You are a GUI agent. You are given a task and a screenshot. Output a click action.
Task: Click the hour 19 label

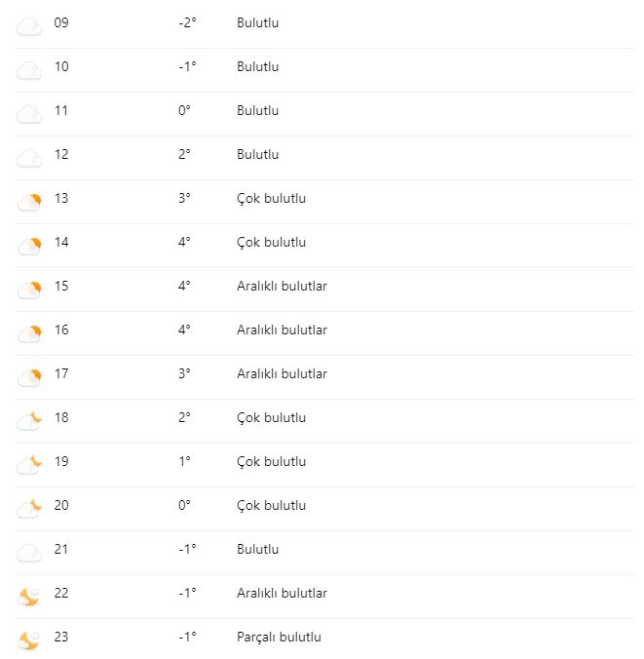click(x=61, y=461)
